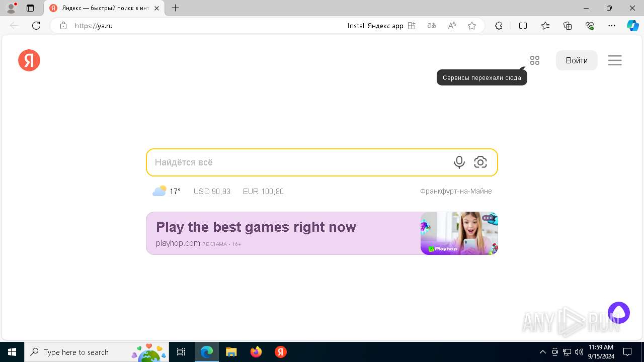Click the ya.ru address bar URL
Viewport: 644px width, 362px height.
94,26
